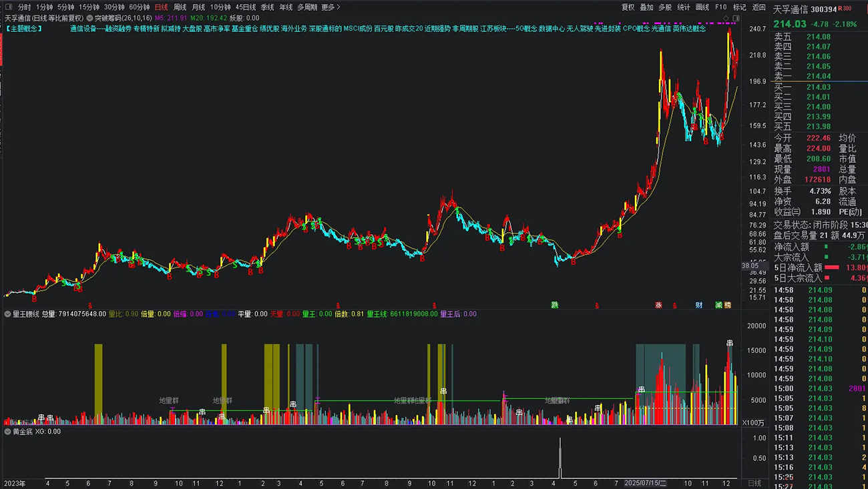This screenshot has height=489, width=868.
Task: Open the 季线 quarterly tab
Action: [267, 7]
